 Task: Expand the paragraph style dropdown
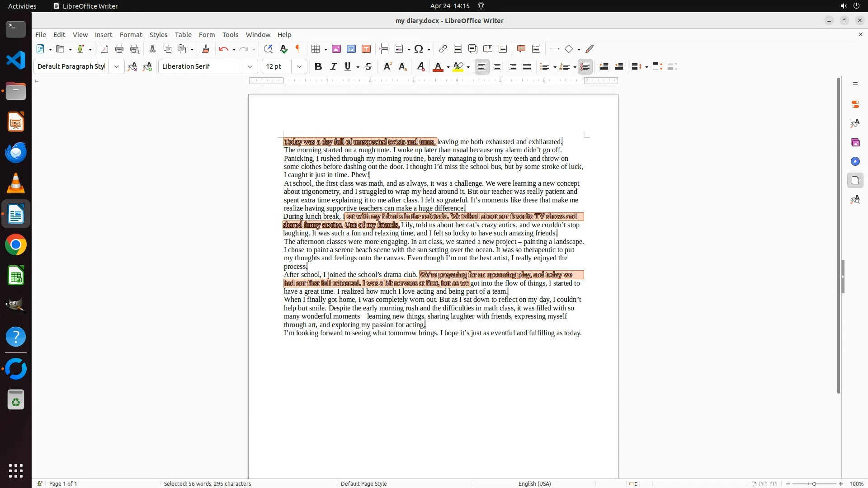(116, 66)
